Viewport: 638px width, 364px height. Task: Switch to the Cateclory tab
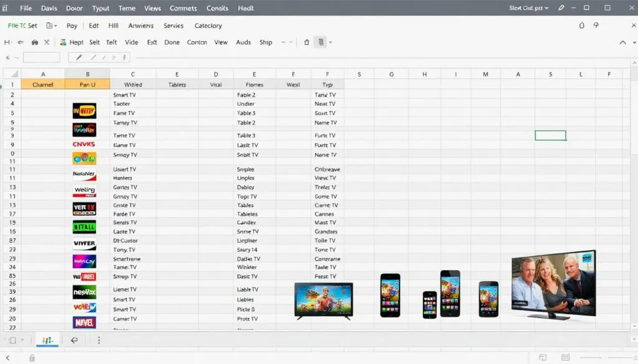(x=208, y=26)
